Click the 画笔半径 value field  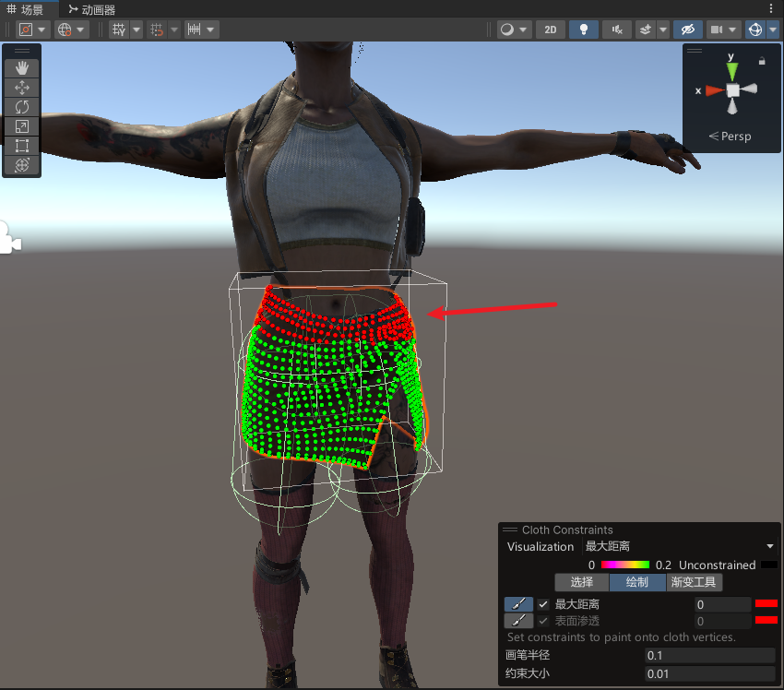click(x=710, y=655)
